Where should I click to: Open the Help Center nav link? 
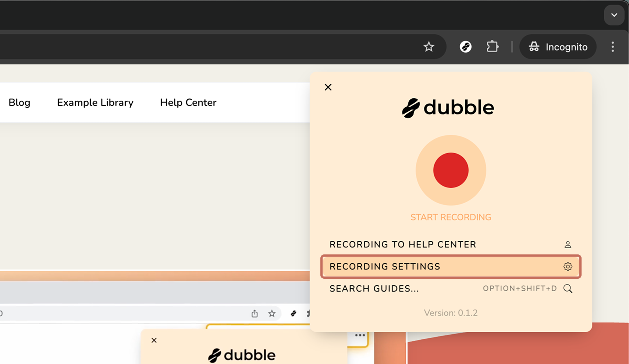pyautogui.click(x=188, y=103)
